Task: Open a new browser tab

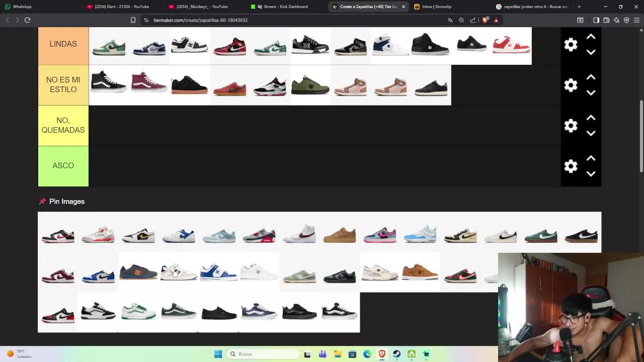Action: point(579,7)
